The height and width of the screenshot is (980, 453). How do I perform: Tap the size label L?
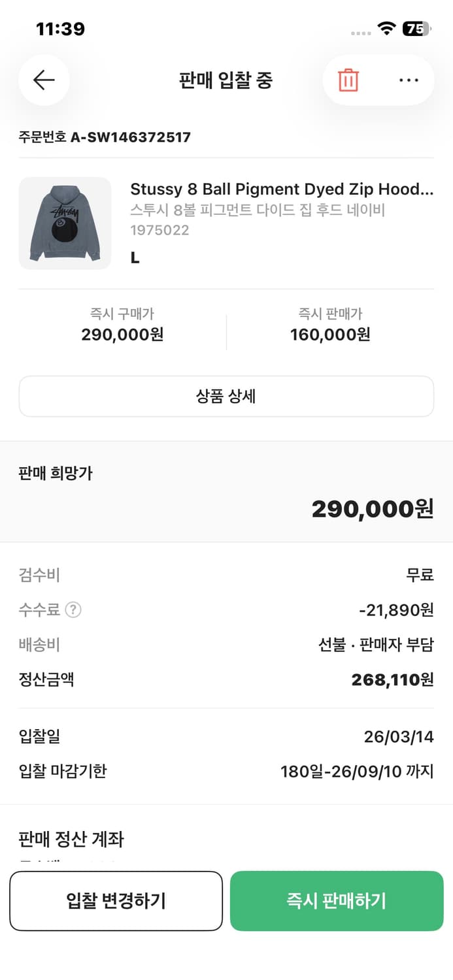click(135, 257)
